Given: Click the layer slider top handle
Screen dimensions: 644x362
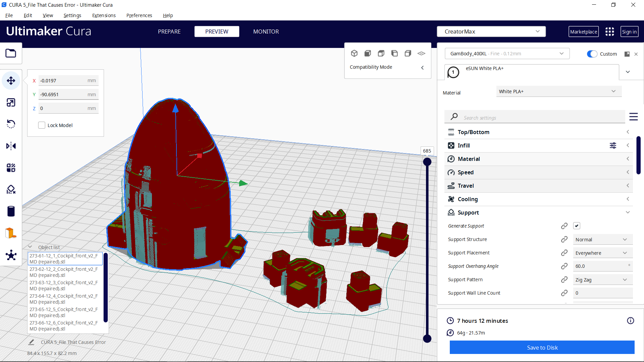Looking at the screenshot, I should tap(427, 162).
